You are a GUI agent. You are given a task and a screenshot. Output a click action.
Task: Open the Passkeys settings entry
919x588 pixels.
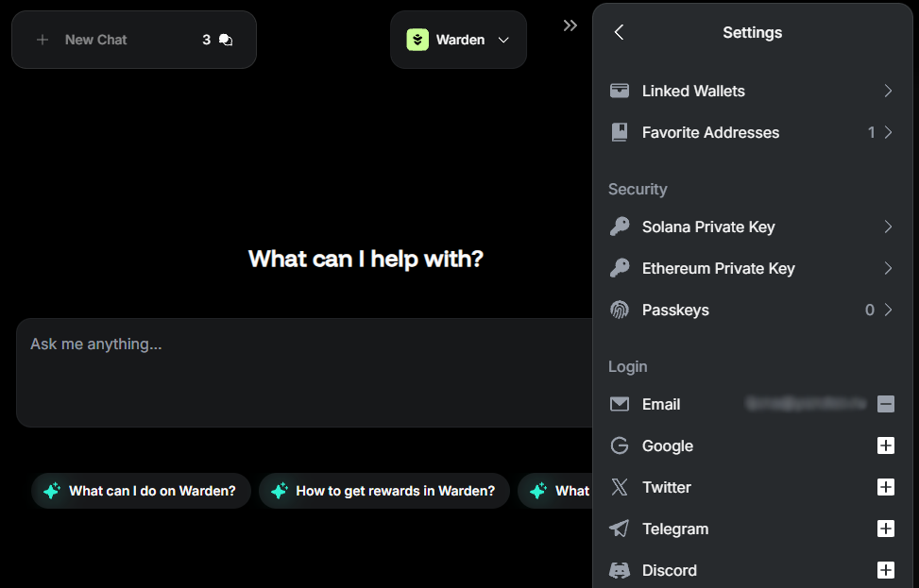(752, 310)
